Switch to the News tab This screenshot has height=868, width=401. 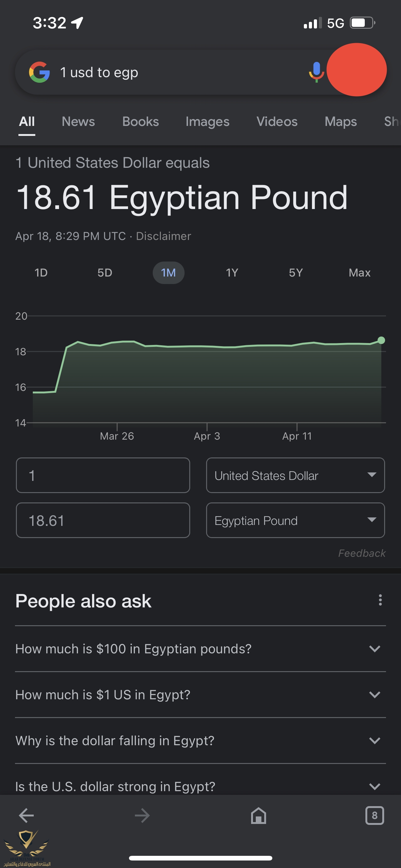coord(78,122)
